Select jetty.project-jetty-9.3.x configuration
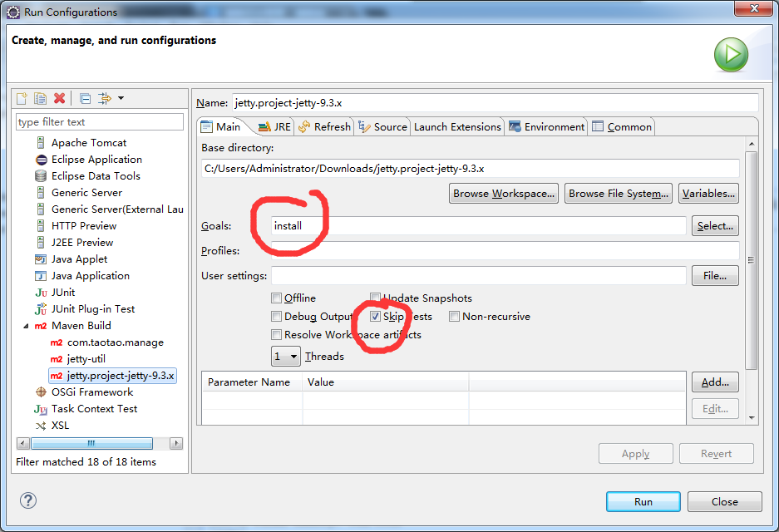 [x=113, y=376]
